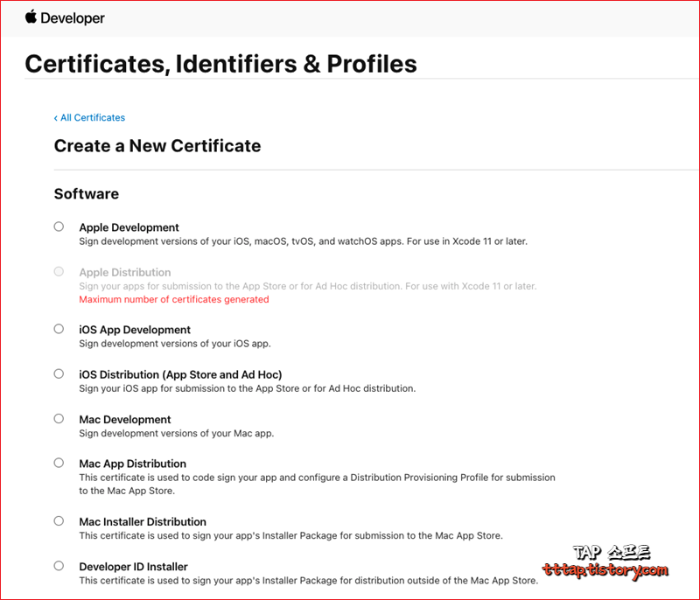Click the grayed Apple Distribution label
This screenshot has width=700, height=600.
[125, 273]
